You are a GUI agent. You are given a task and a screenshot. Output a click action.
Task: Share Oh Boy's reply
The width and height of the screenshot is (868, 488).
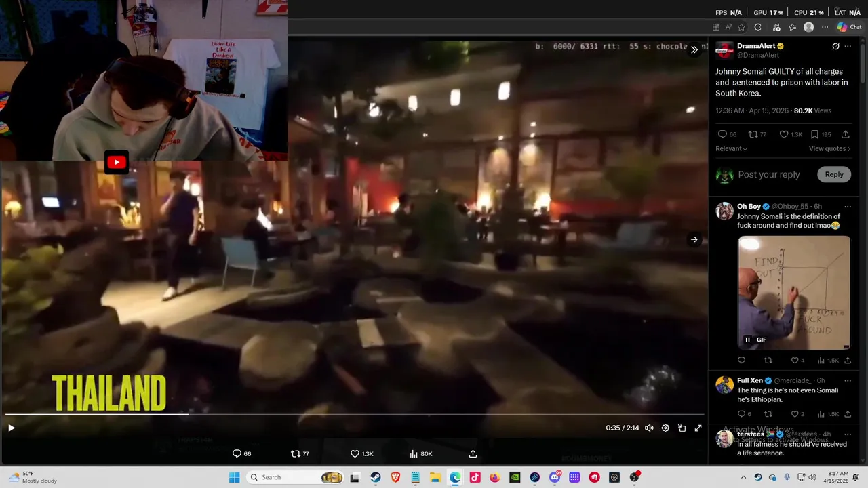848,360
